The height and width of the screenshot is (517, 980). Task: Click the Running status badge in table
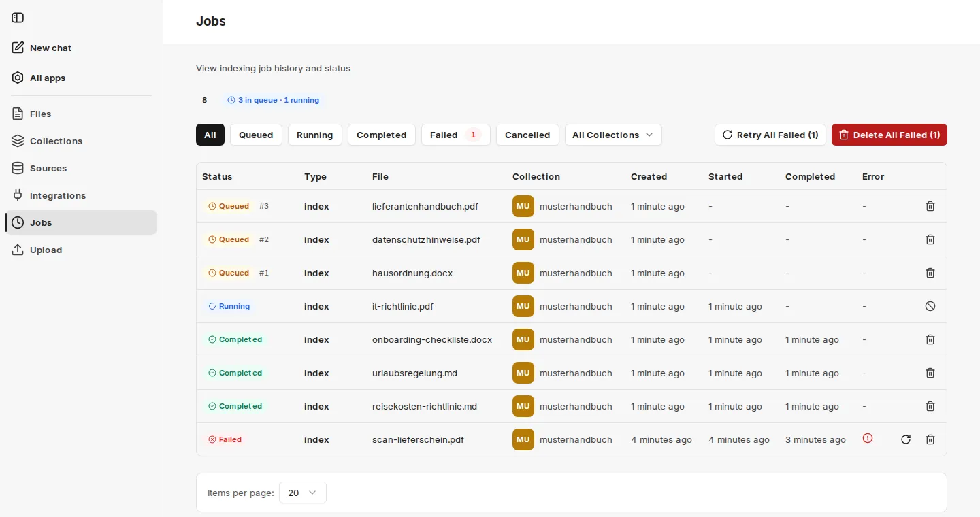tap(229, 306)
